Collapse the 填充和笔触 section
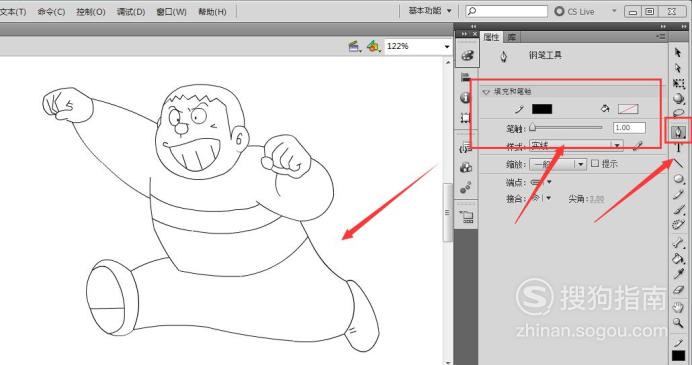Viewport: 692px width, 365px height. click(x=486, y=92)
